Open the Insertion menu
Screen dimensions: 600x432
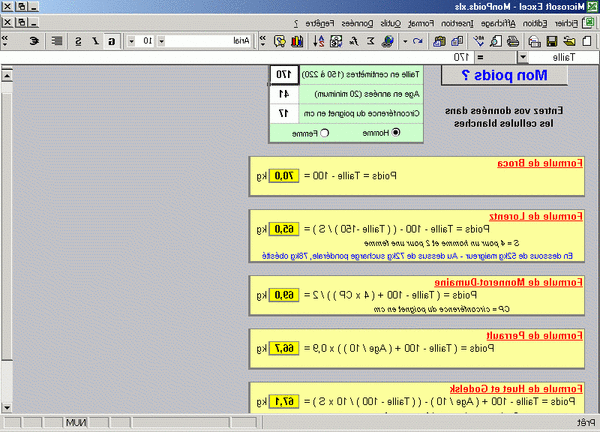[457, 23]
